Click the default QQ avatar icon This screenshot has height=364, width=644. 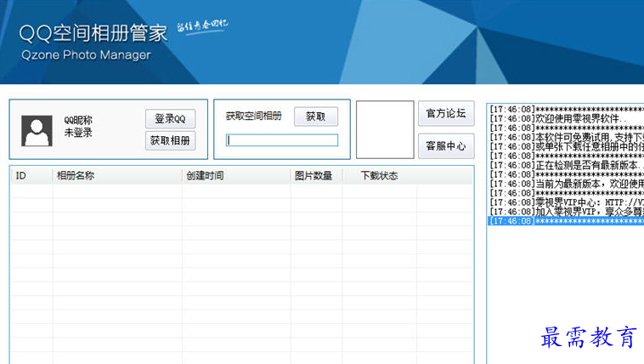[x=37, y=131]
